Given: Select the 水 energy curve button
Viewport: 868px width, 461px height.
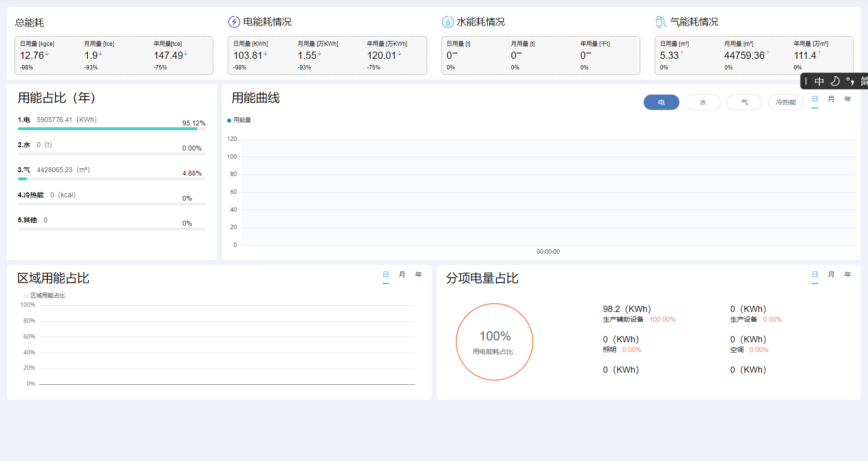Looking at the screenshot, I should (x=703, y=102).
